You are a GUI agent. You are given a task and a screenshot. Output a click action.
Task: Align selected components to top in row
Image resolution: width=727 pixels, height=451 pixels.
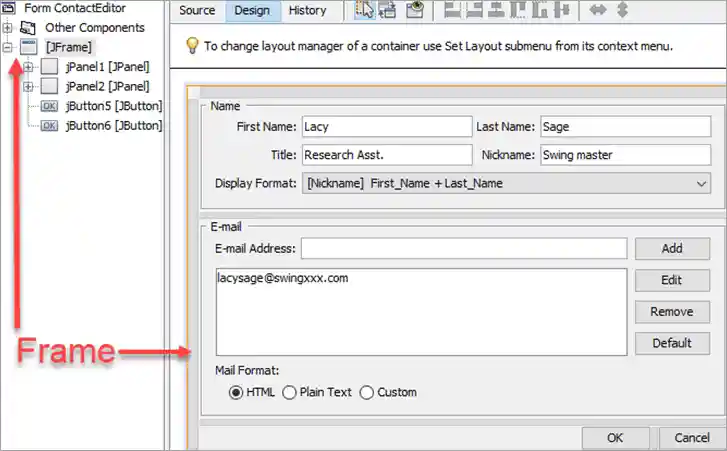(517, 10)
